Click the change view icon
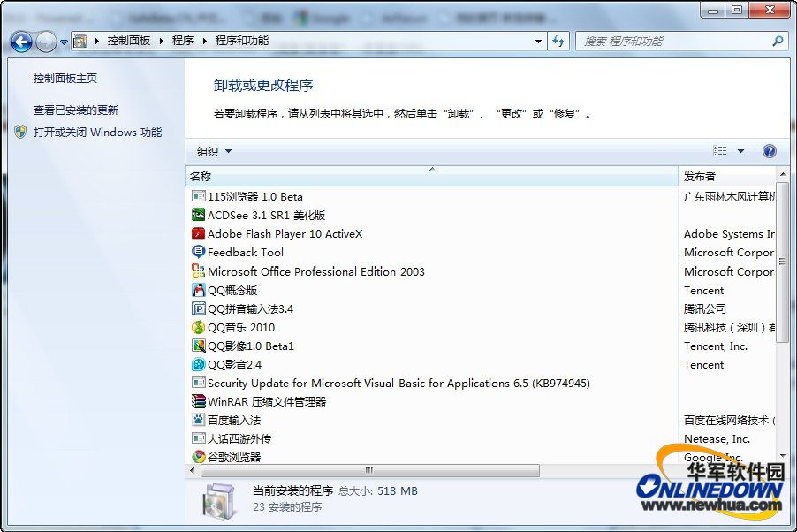Image resolution: width=797 pixels, height=532 pixels. point(720,150)
